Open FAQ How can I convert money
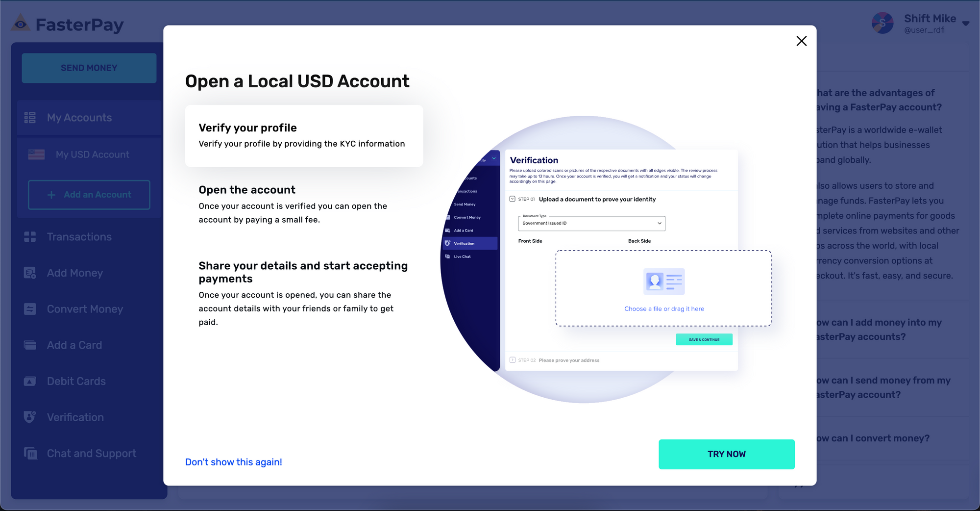The height and width of the screenshot is (511, 980). click(x=873, y=438)
